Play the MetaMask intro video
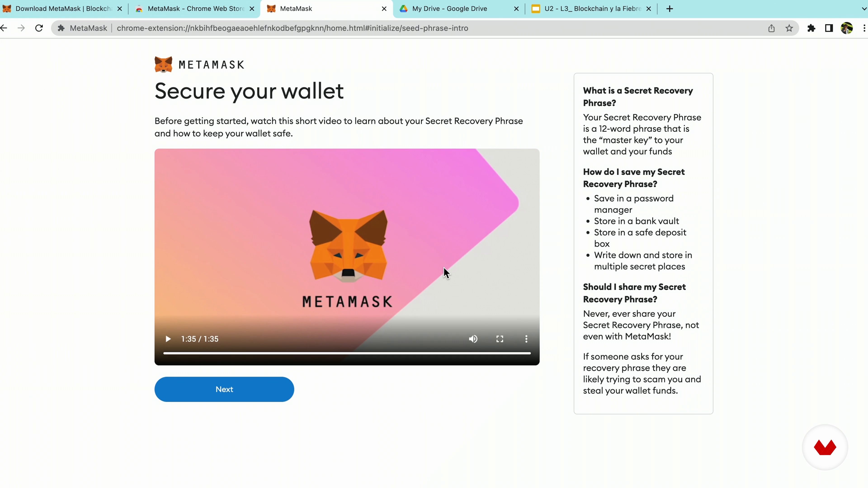This screenshot has width=868, height=488. point(168,339)
